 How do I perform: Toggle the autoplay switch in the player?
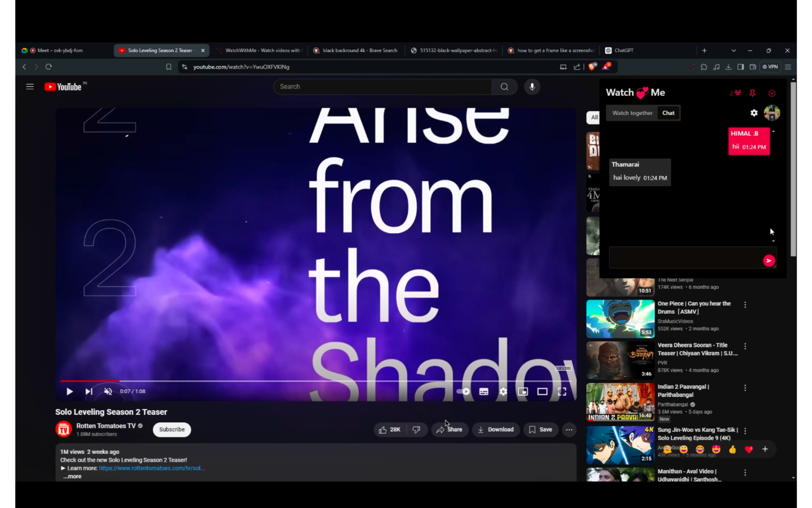[x=464, y=392]
